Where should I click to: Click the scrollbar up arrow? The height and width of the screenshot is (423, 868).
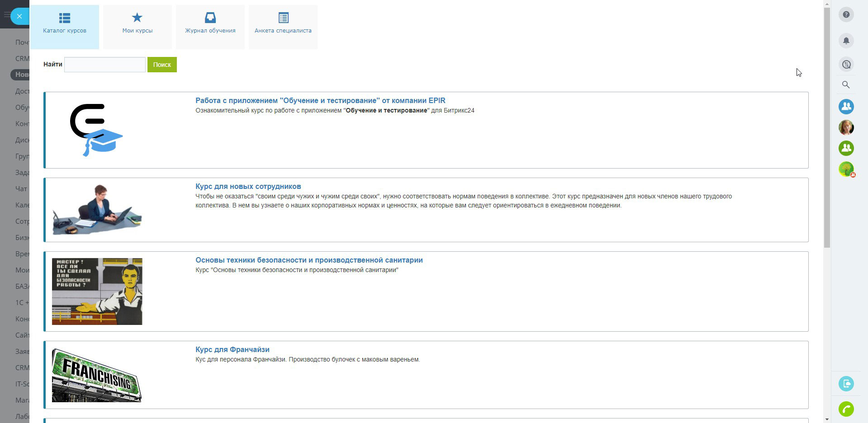tap(827, 4)
